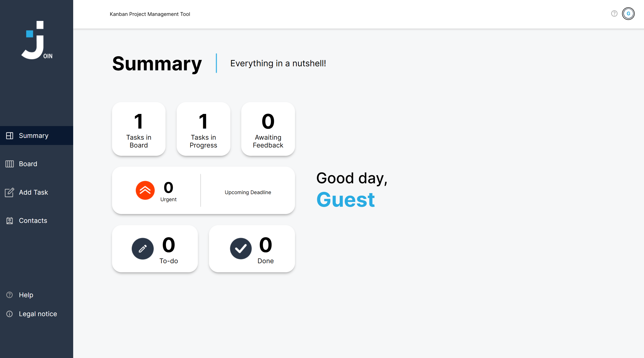Click the Tasks in Progress card
644x358 pixels.
[x=203, y=129]
